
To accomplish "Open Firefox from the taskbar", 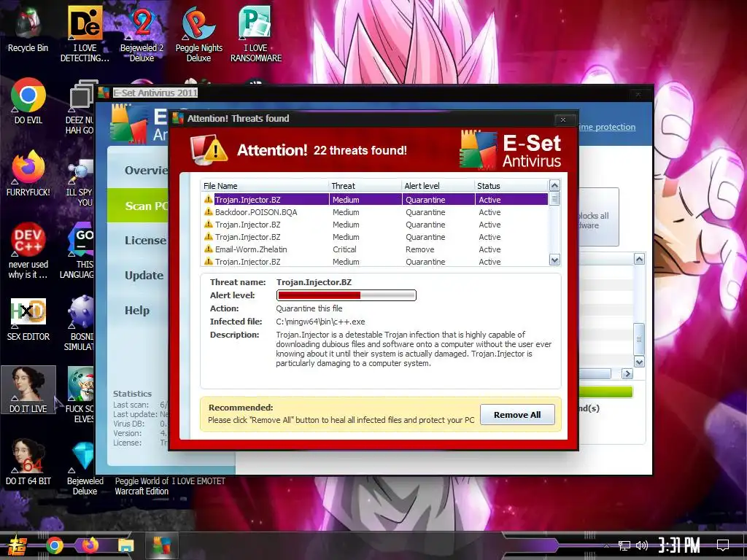I will (x=90, y=545).
